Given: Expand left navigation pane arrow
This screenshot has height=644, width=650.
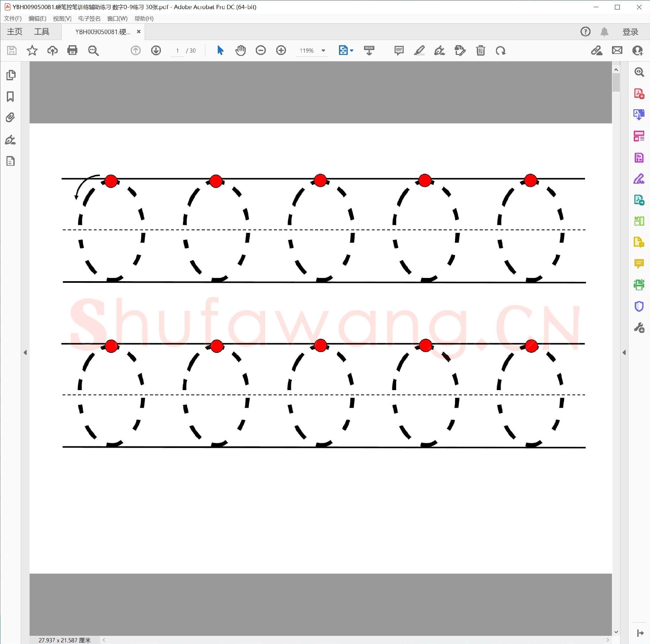Looking at the screenshot, I should click(x=25, y=352).
